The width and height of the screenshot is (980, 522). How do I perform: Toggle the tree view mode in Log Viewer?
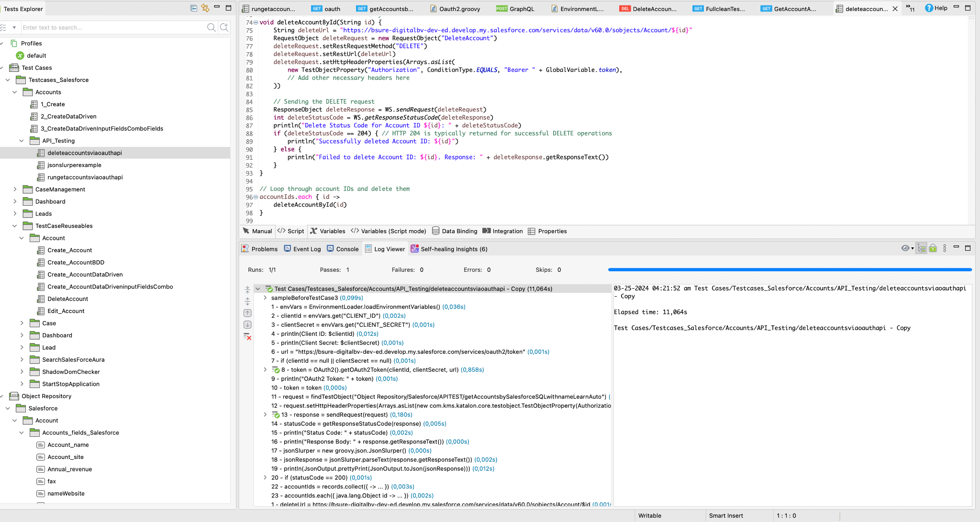click(921, 248)
